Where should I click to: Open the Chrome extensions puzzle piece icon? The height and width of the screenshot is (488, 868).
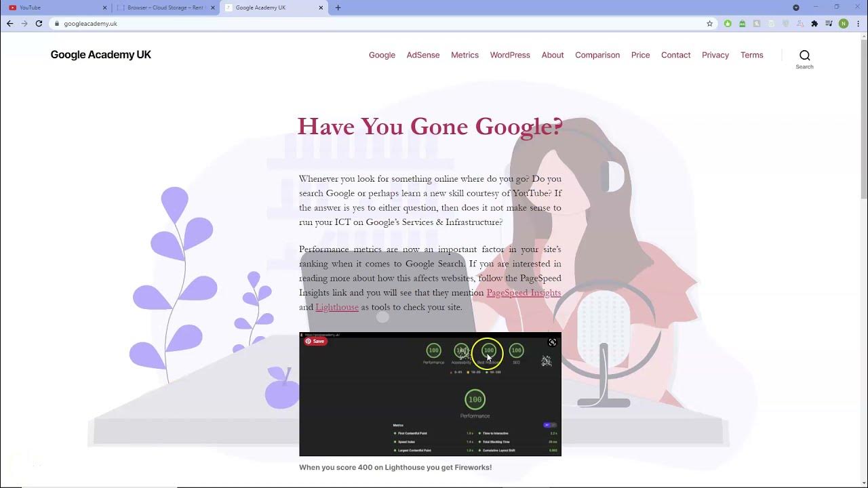point(814,23)
